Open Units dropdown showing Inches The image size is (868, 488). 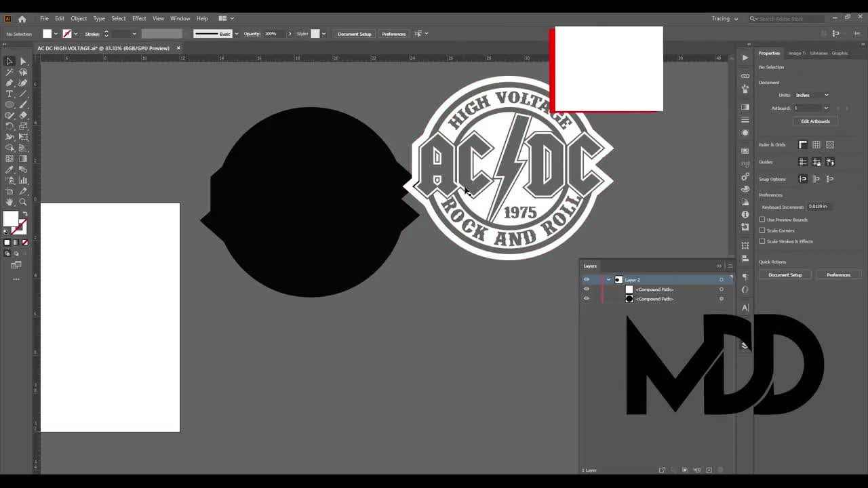pos(812,95)
